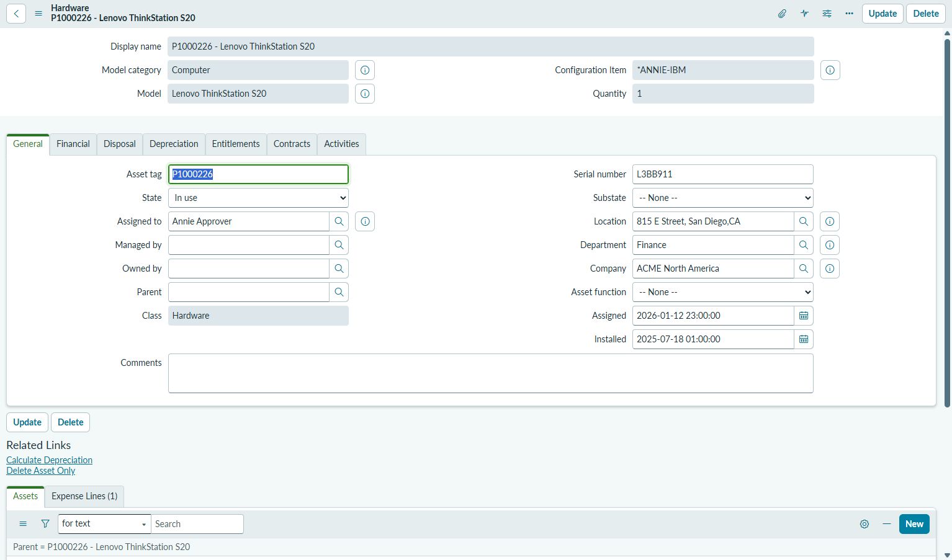Collapse the Assets related list
952x560 pixels.
click(x=887, y=524)
